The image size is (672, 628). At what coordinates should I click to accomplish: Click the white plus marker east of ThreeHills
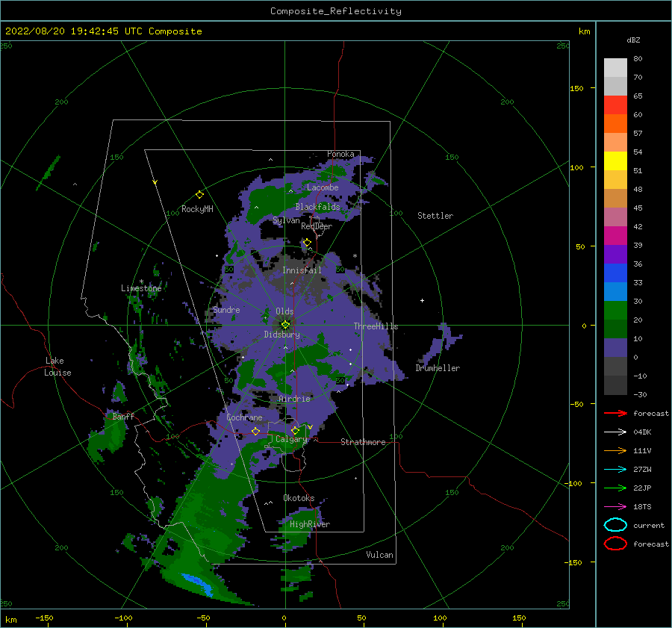tap(422, 300)
